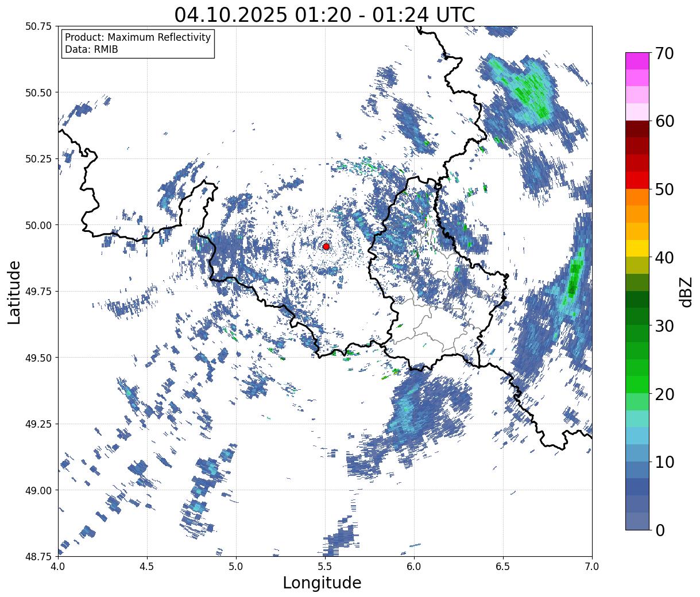Click the latitude tick label 50.75

click(38, 26)
